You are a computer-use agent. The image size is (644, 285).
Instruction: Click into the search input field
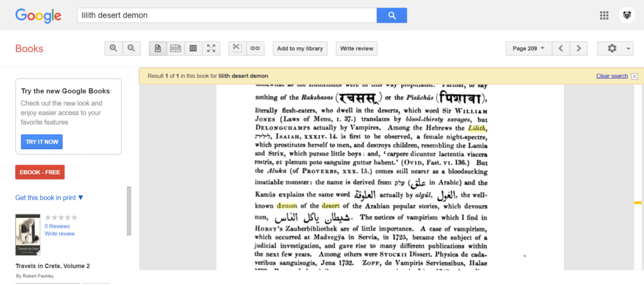click(226, 16)
